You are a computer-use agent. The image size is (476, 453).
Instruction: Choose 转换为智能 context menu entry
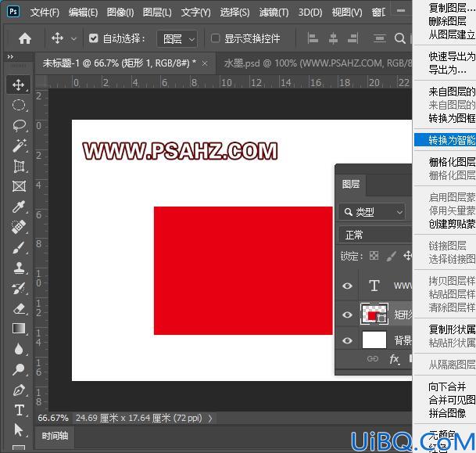(x=445, y=140)
